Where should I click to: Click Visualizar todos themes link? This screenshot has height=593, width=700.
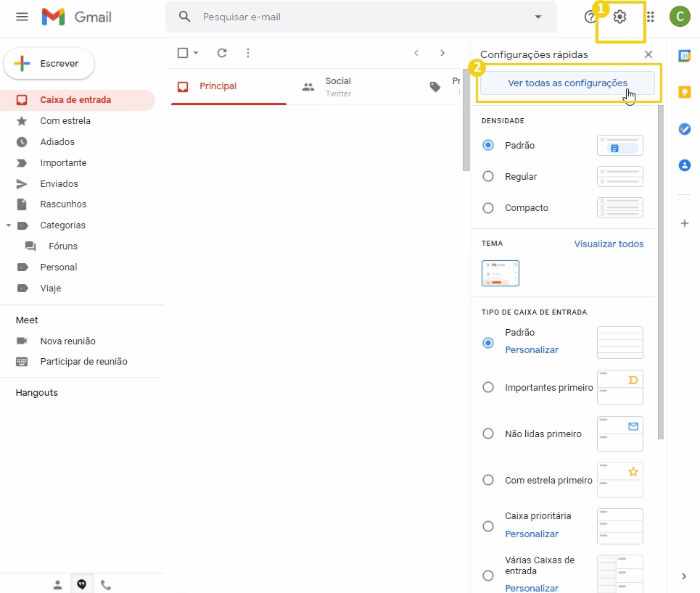point(609,244)
